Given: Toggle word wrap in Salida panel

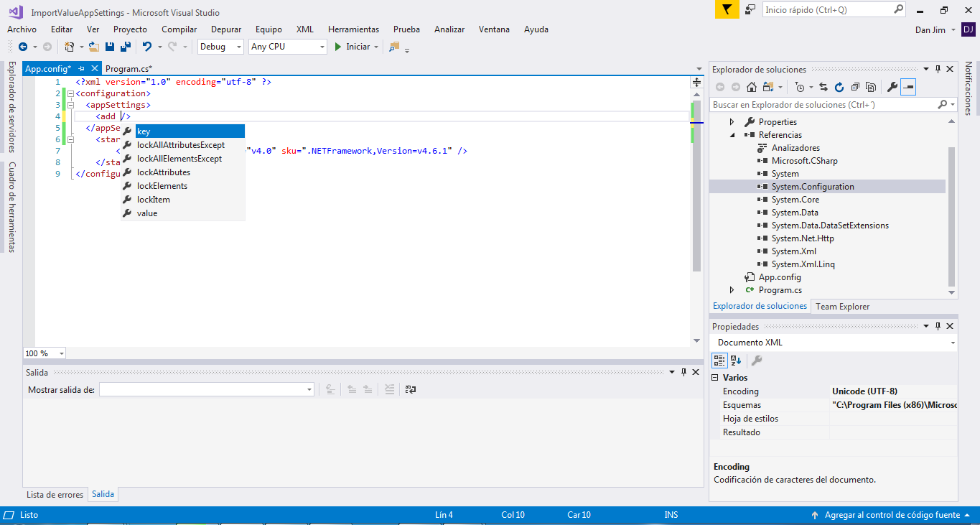Looking at the screenshot, I should click(x=410, y=389).
